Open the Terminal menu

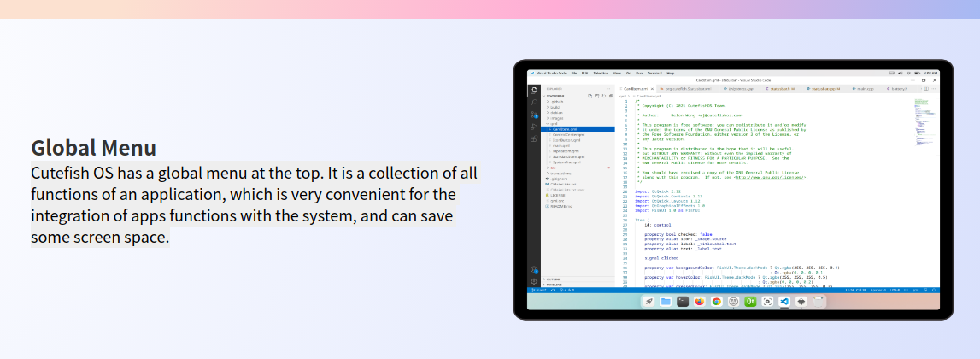pos(654,74)
